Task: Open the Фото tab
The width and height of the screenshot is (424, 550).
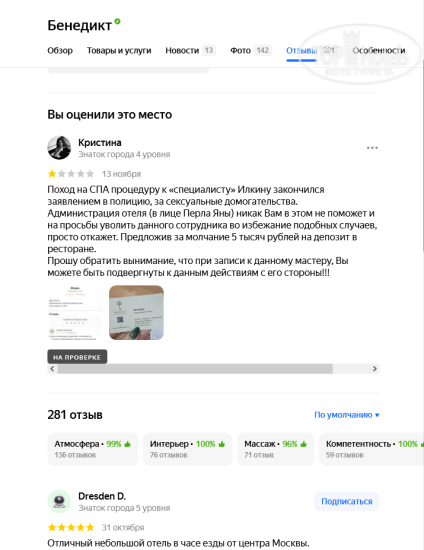Action: (x=251, y=51)
